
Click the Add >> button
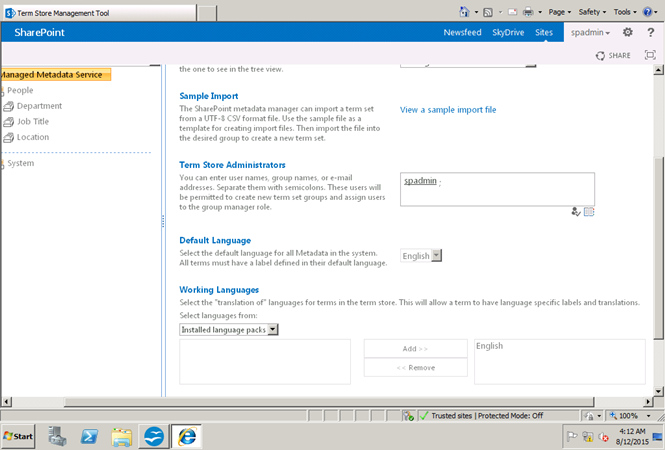point(415,349)
